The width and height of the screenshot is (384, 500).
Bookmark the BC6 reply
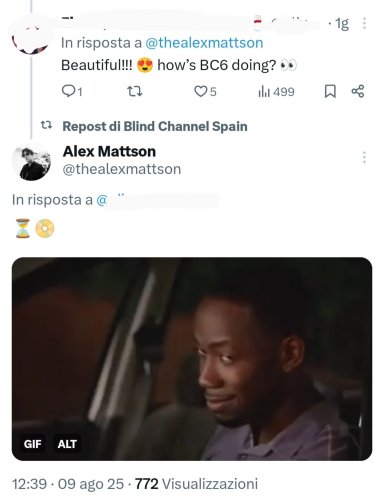tap(330, 91)
